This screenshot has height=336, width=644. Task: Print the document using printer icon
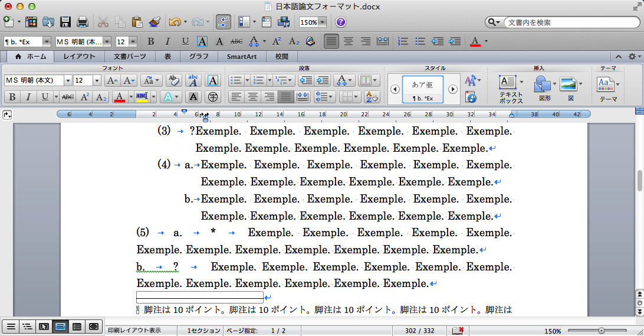(83, 22)
